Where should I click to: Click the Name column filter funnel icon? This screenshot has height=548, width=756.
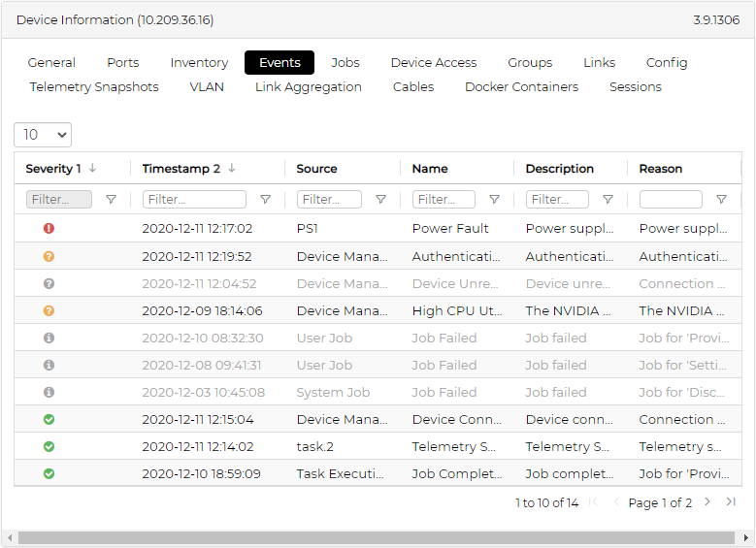(x=494, y=200)
